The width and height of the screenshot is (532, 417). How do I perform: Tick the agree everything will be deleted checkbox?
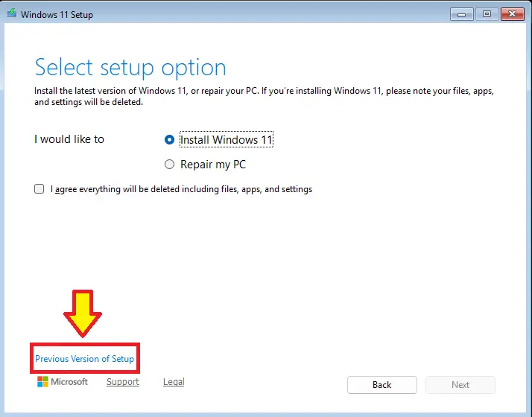click(39, 189)
